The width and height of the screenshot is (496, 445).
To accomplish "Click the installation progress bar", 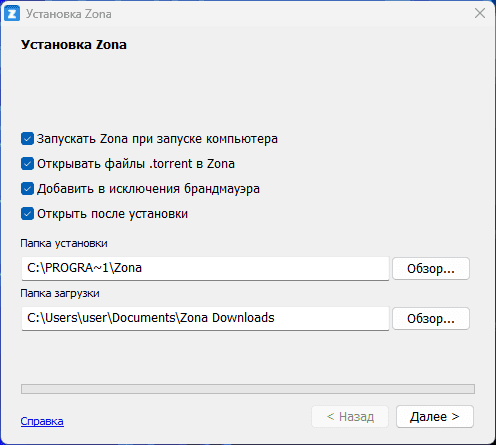I will click(248, 389).
